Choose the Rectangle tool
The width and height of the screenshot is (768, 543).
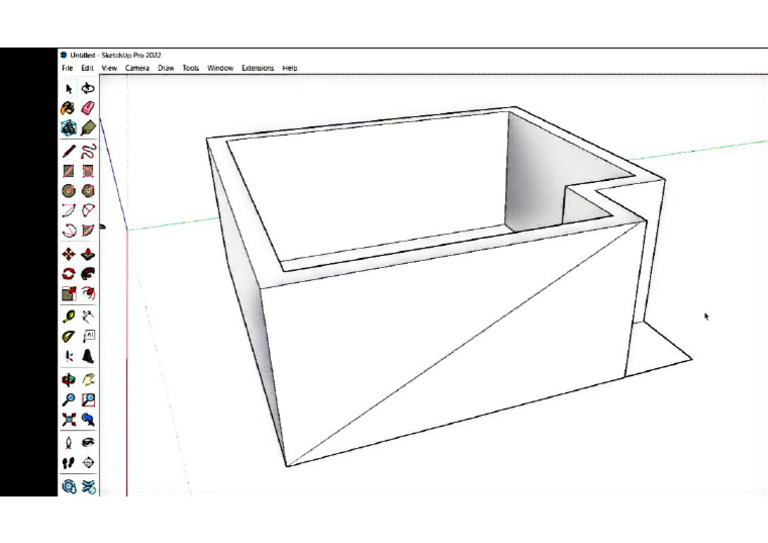tap(69, 171)
